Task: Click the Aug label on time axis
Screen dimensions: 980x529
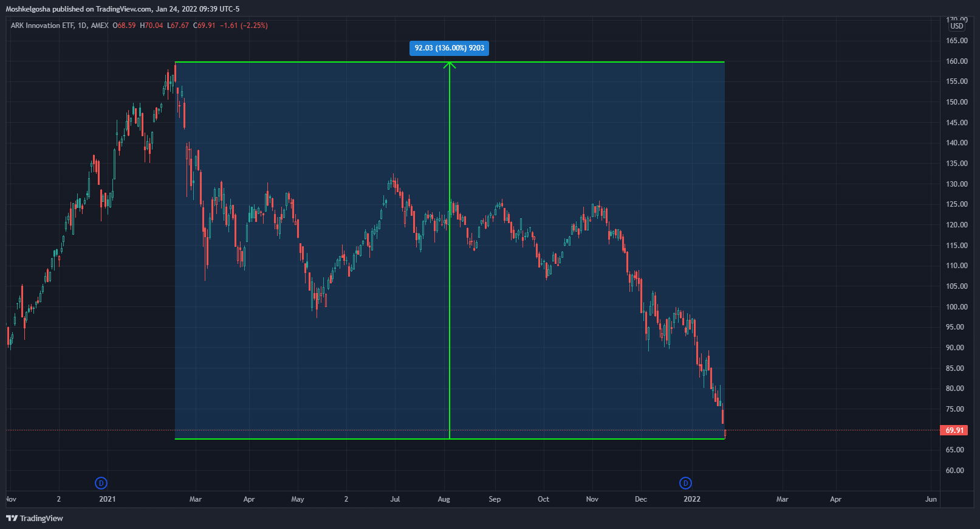Action: point(444,499)
